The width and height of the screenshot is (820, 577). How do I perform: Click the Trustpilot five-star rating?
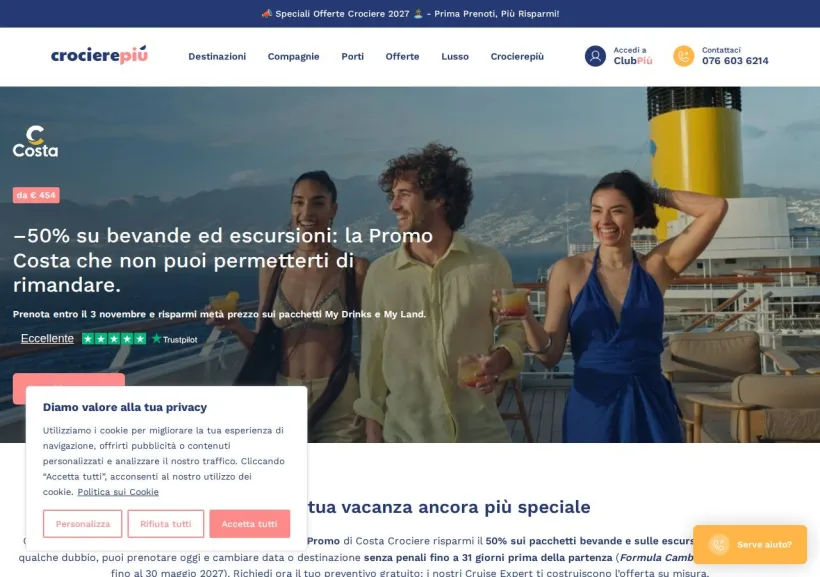coord(114,339)
